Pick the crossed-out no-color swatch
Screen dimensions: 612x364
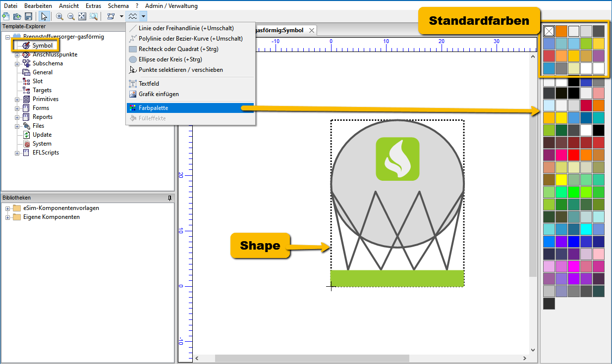(x=549, y=31)
